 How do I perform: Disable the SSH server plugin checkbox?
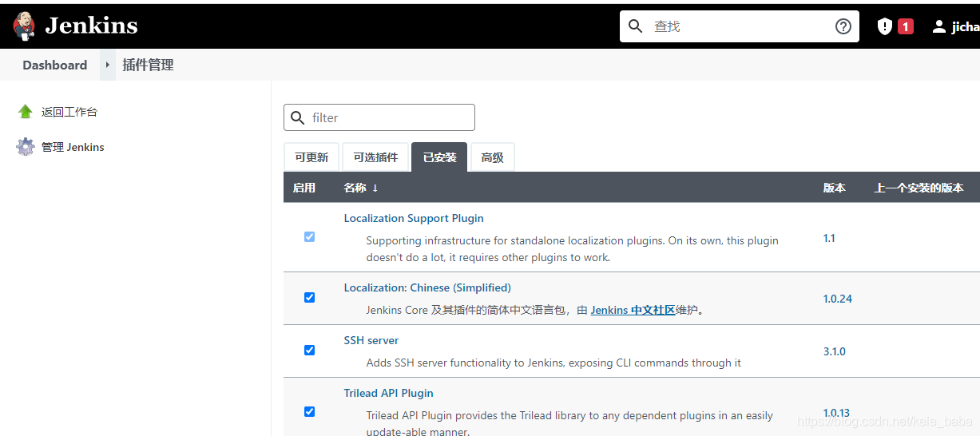pos(309,351)
